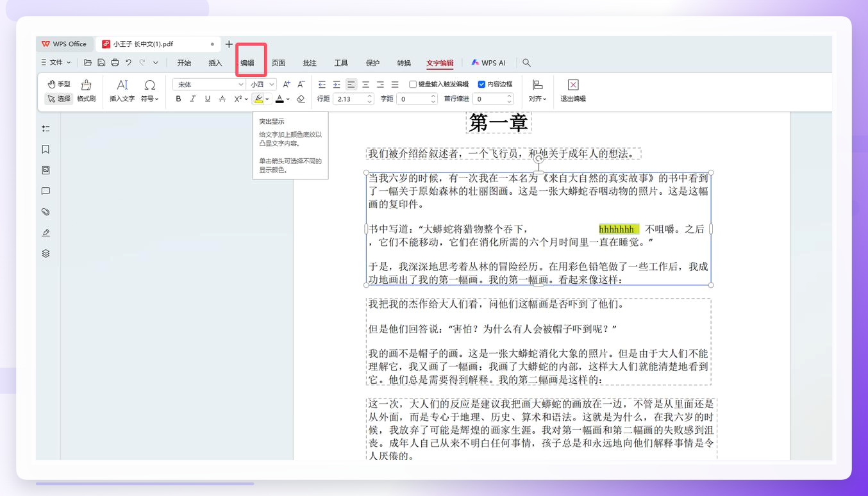Toggle left text alignment
868x496 pixels.
351,84
